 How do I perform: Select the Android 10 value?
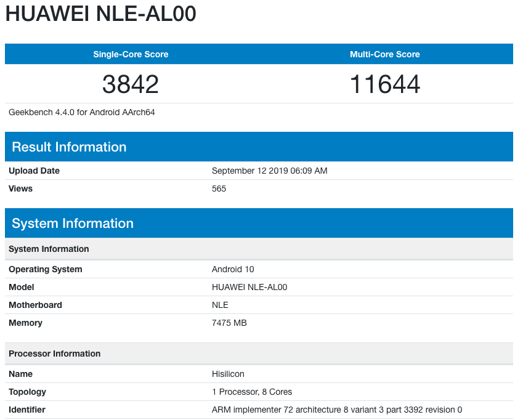(233, 269)
